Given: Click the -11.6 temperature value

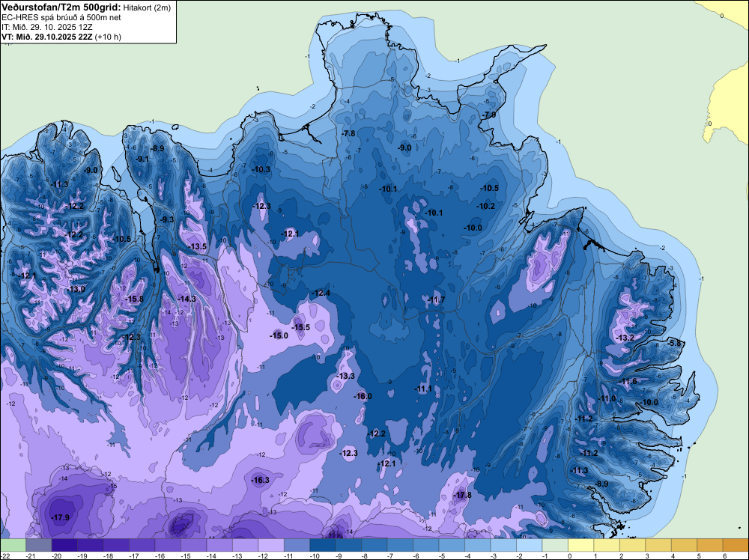Looking at the screenshot, I should pyautogui.click(x=628, y=382).
